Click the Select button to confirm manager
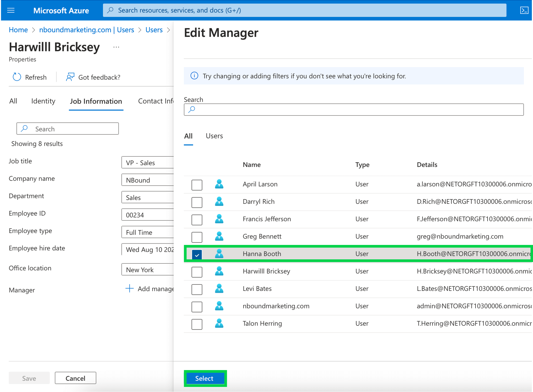533x392 pixels. pyautogui.click(x=205, y=378)
